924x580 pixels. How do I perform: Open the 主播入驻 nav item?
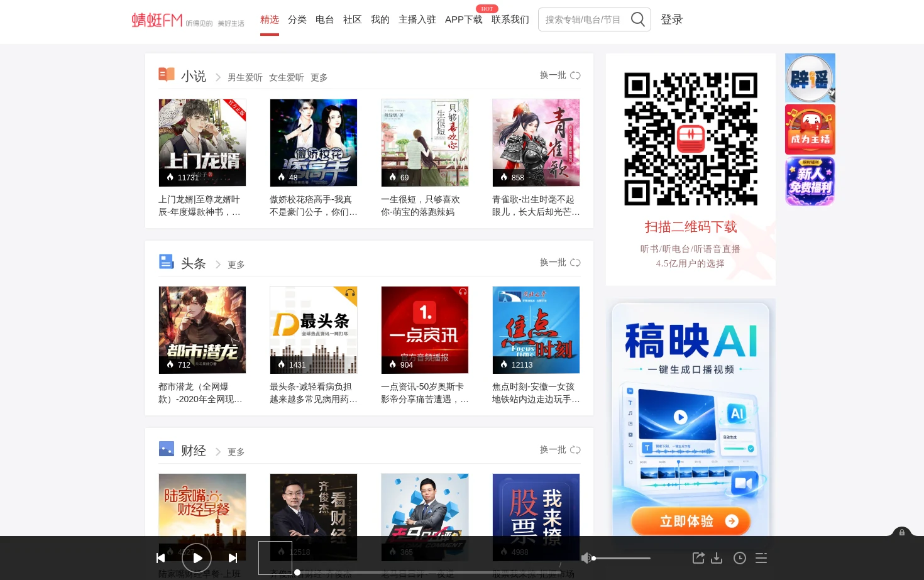pyautogui.click(x=417, y=19)
